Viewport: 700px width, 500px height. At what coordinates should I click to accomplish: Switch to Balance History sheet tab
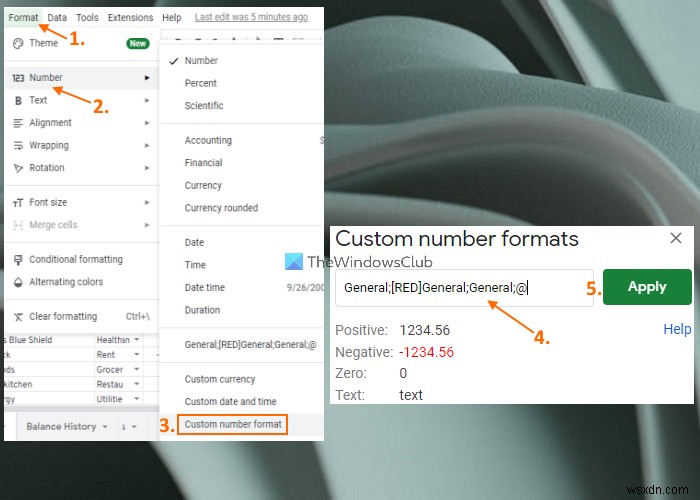pos(61,427)
